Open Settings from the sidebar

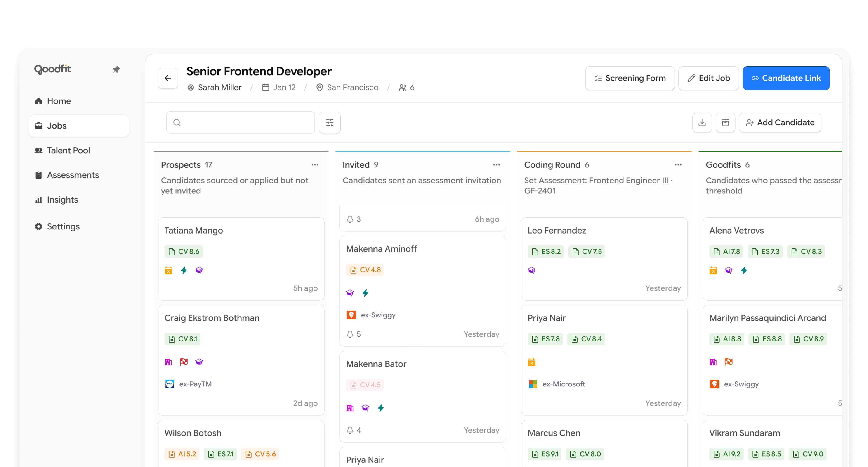(63, 226)
